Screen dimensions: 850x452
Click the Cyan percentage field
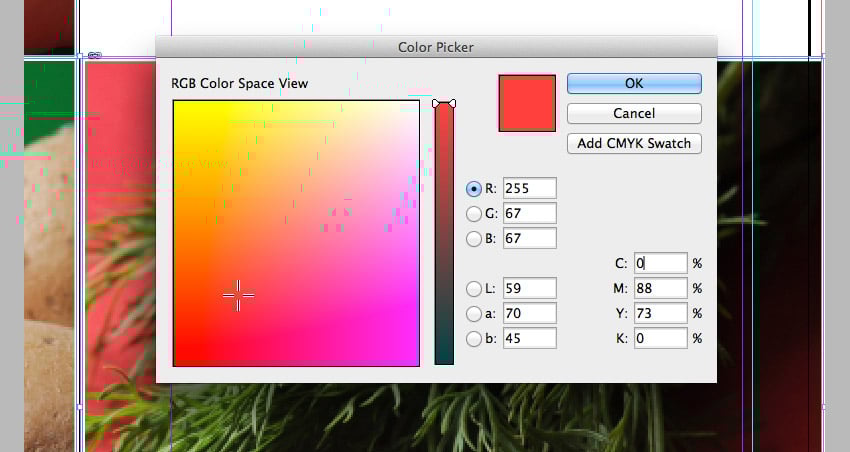point(661,263)
